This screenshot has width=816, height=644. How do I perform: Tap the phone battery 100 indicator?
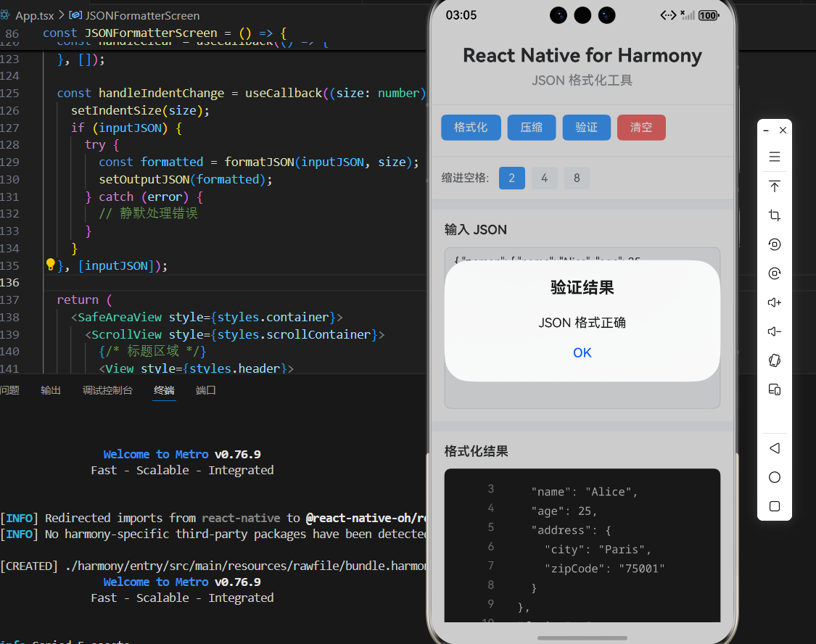tap(708, 15)
